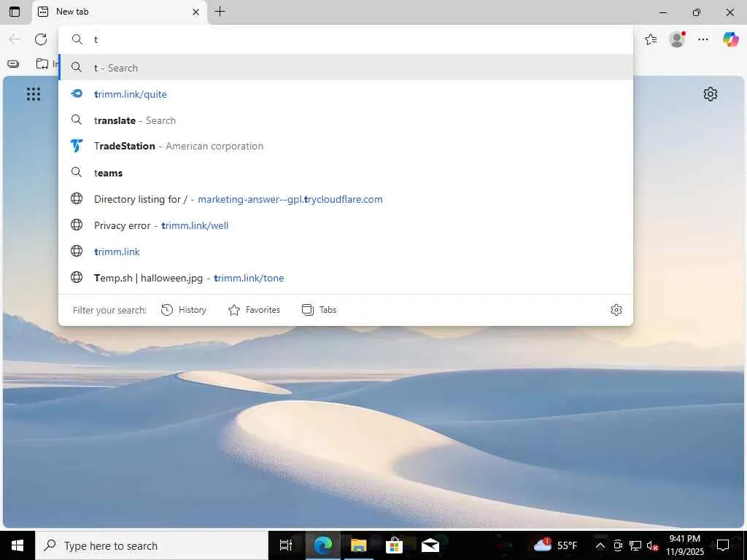This screenshot has width=747, height=560.
Task: Click the browser back arrow
Action: [15, 39]
